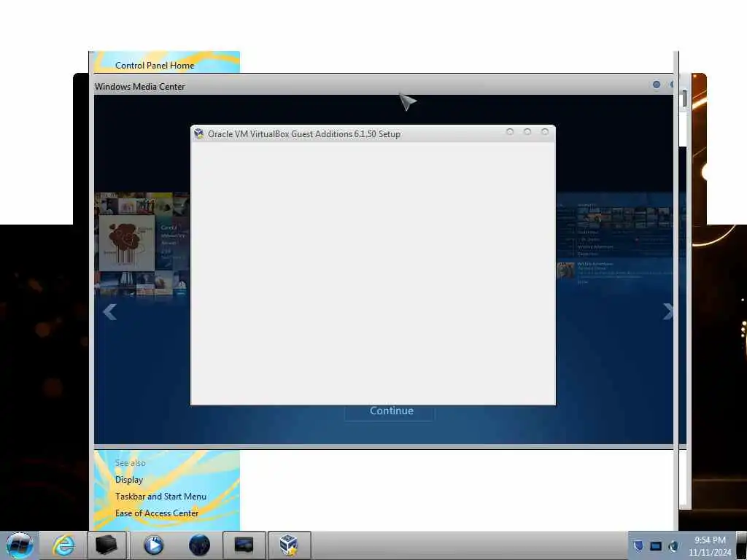This screenshot has height=560, width=747.
Task: Advance with the Media Center right arrow
Action: pos(667,311)
